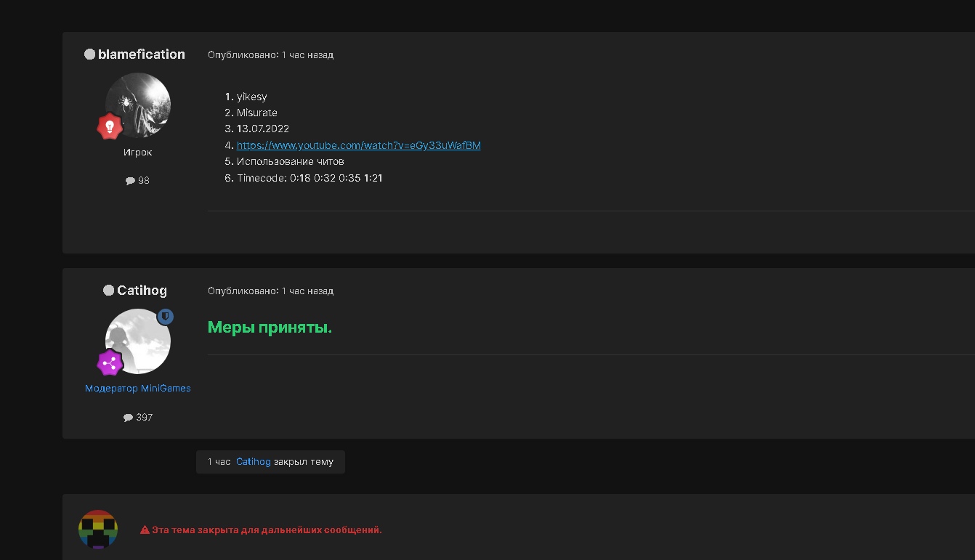Click the "Игрок" group label

[x=138, y=153]
